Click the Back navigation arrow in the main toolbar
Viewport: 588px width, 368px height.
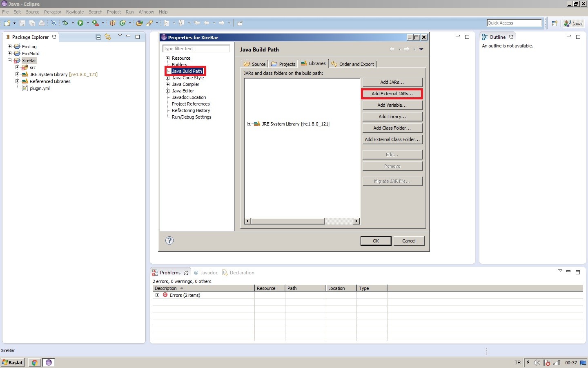click(207, 23)
